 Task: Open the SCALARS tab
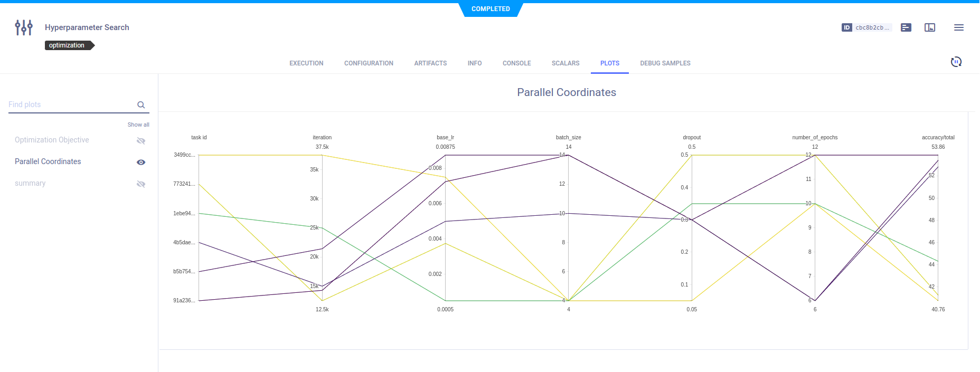[566, 63]
